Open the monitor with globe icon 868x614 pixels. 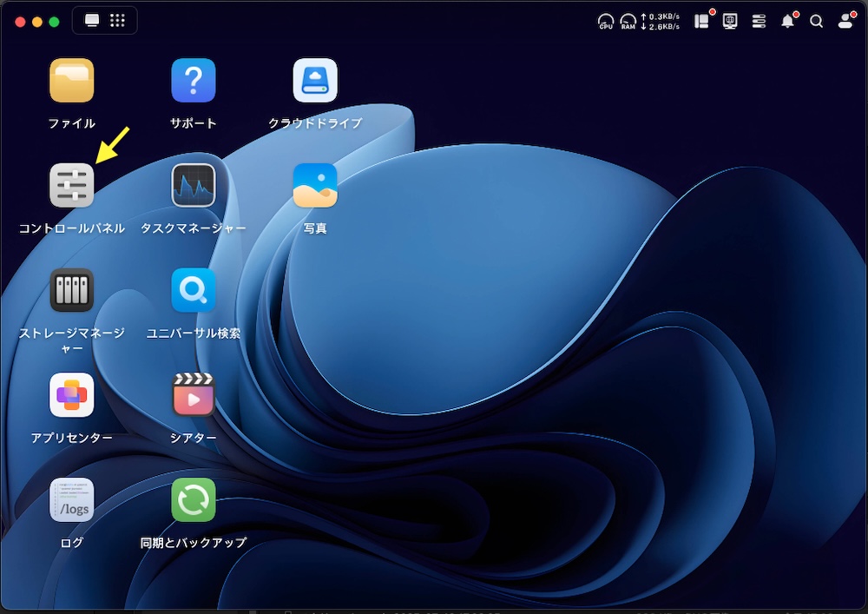[730, 21]
